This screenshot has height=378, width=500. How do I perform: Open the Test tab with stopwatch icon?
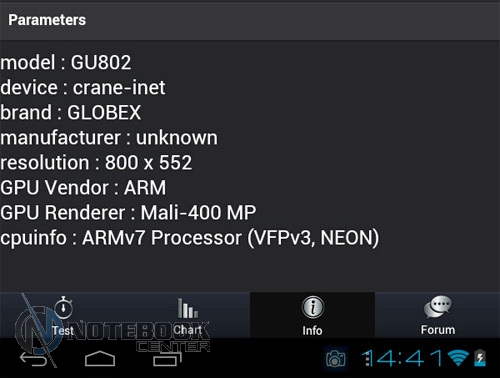[62, 315]
